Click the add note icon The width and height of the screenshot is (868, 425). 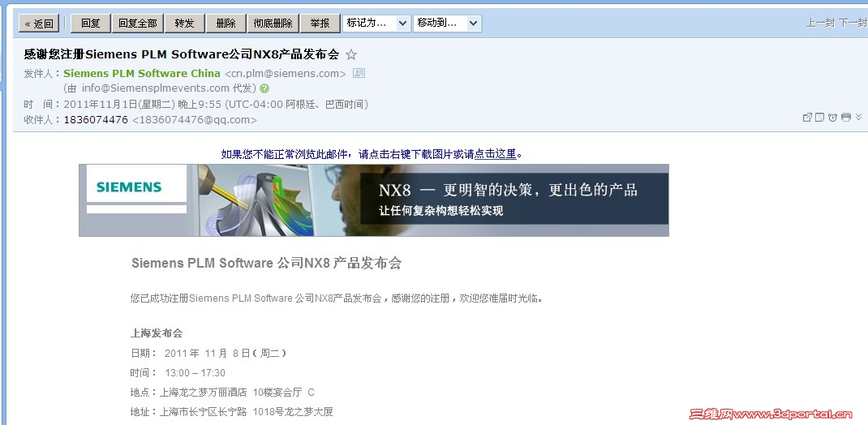(x=819, y=118)
